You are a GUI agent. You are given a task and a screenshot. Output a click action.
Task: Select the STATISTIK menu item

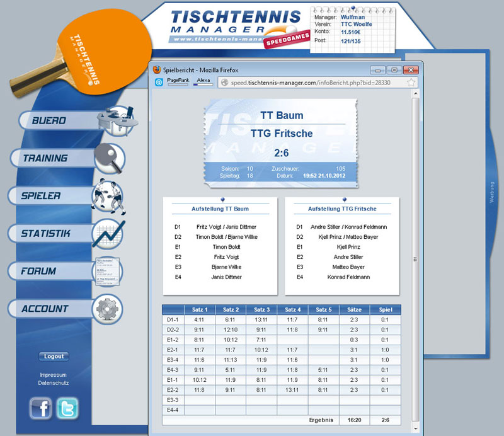click(45, 233)
